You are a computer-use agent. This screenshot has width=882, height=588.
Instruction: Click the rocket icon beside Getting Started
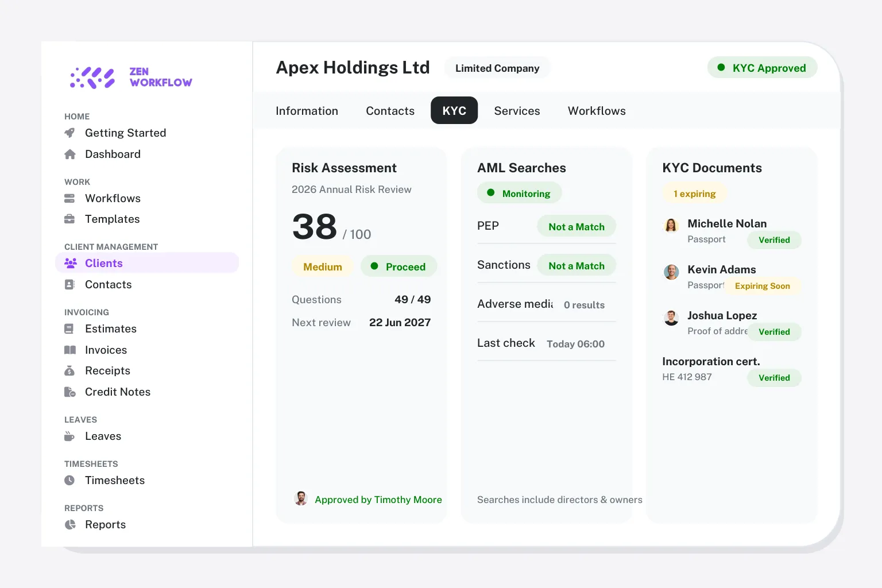70,133
